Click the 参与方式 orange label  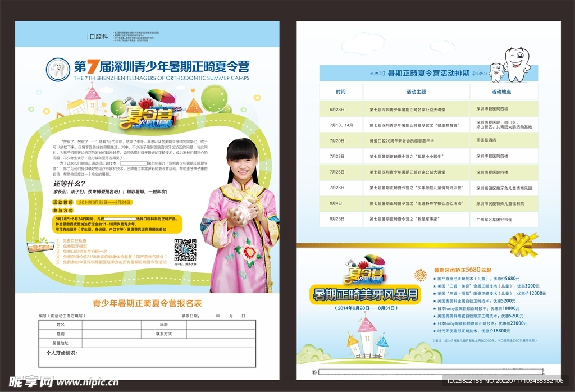click(63, 209)
